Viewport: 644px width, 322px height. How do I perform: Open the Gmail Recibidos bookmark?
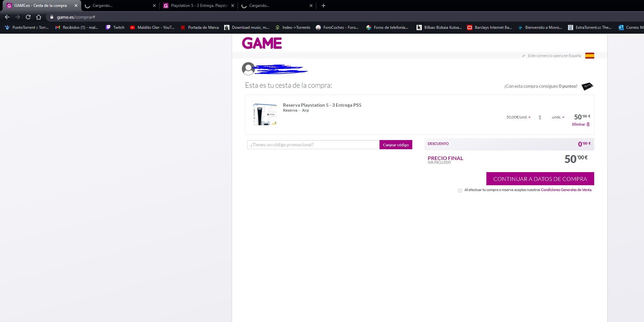(x=77, y=27)
